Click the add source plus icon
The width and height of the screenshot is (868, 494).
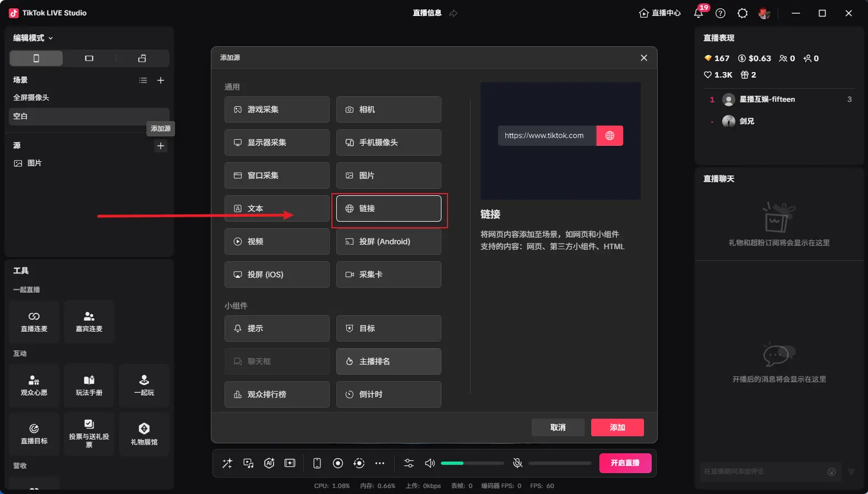161,146
